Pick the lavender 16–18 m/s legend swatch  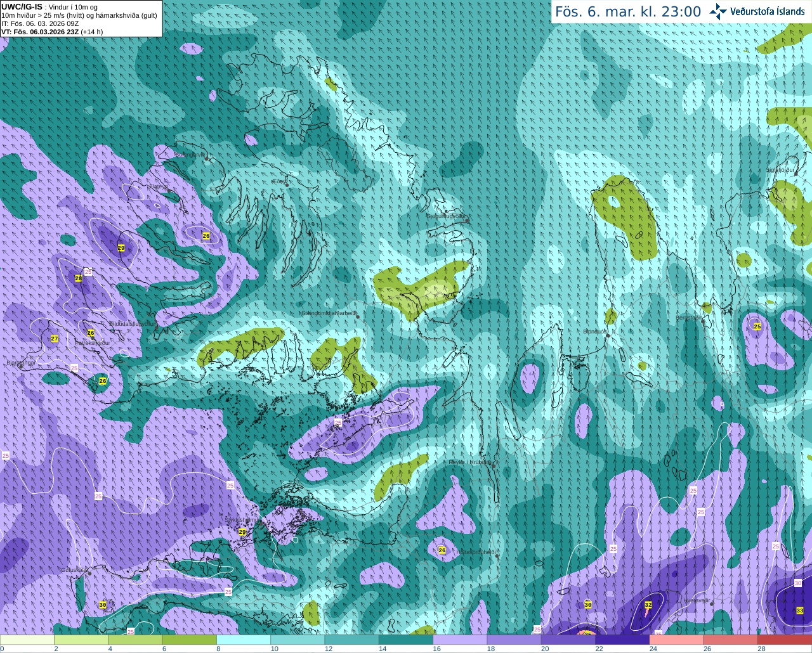coord(460,639)
